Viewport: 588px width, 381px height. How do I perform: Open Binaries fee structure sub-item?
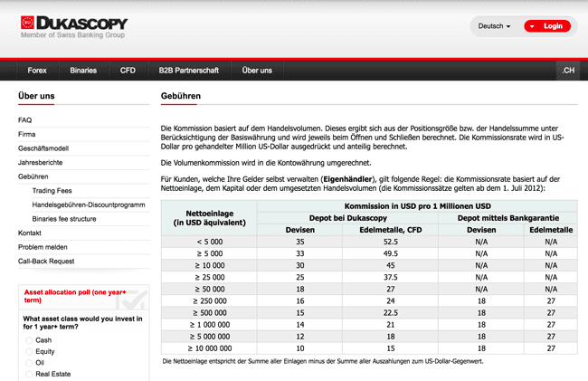click(x=64, y=219)
